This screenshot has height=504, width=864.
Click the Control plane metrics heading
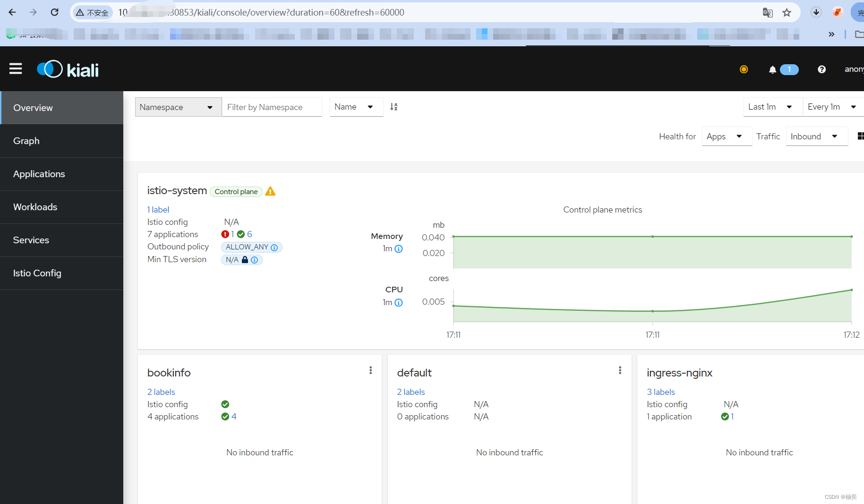click(603, 210)
